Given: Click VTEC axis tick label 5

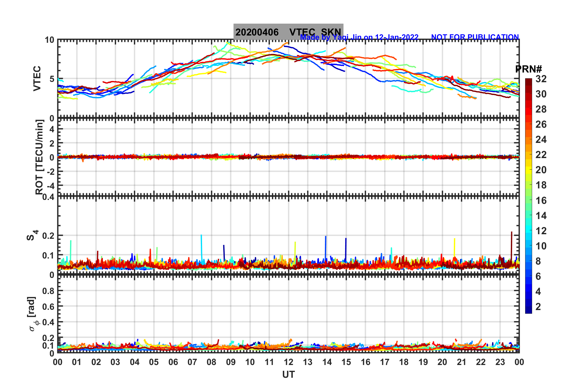Looking at the screenshot, I should [x=52, y=79].
